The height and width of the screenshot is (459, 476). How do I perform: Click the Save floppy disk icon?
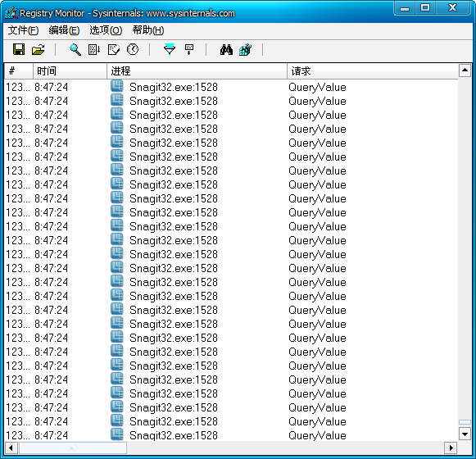pos(19,49)
